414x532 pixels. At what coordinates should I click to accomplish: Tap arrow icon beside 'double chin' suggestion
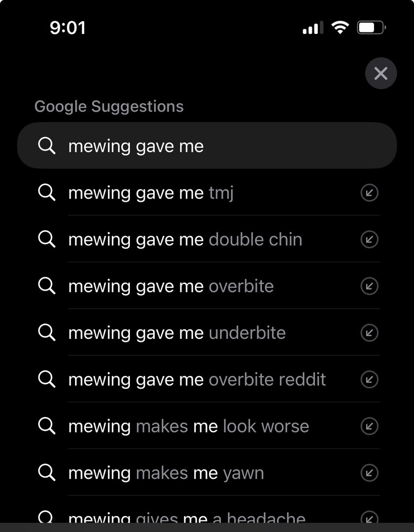(x=369, y=239)
